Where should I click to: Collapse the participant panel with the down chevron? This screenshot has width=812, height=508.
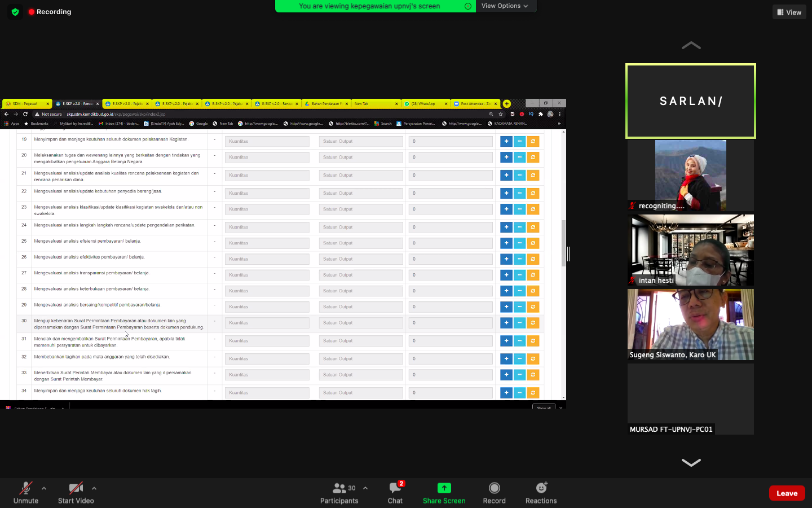(690, 462)
